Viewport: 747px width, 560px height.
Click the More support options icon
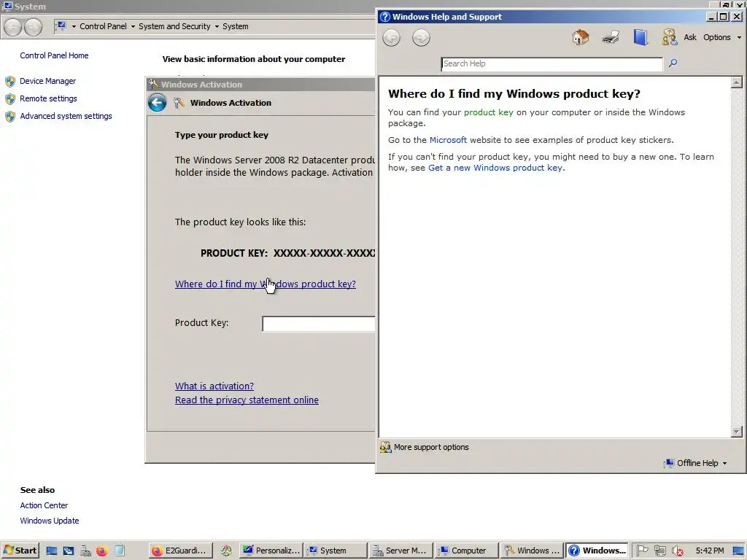(385, 447)
